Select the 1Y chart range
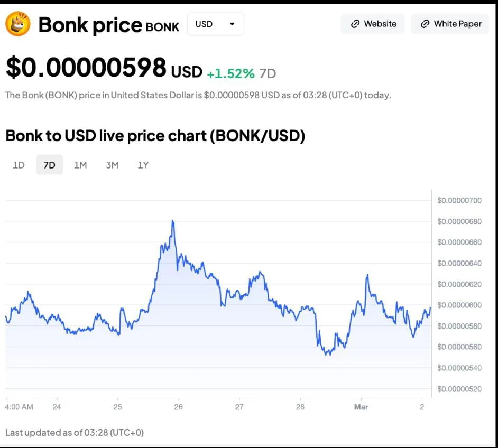The width and height of the screenshot is (498, 448). click(x=143, y=165)
